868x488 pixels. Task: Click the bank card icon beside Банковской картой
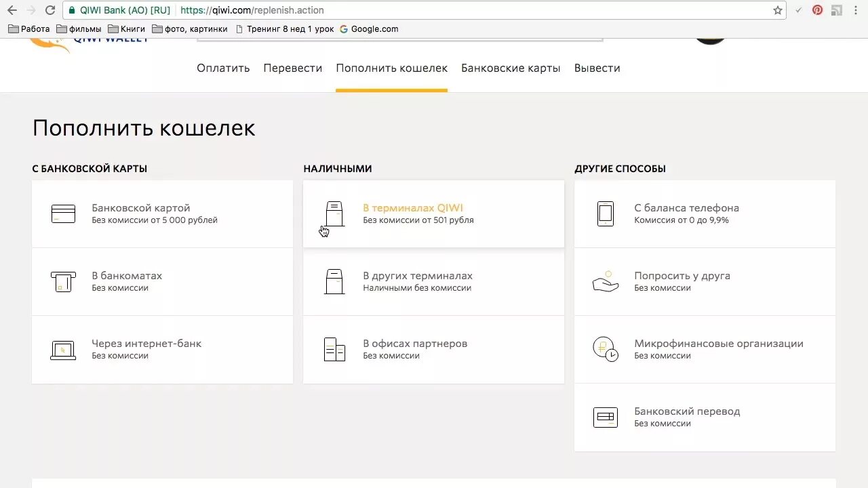pyautogui.click(x=63, y=213)
